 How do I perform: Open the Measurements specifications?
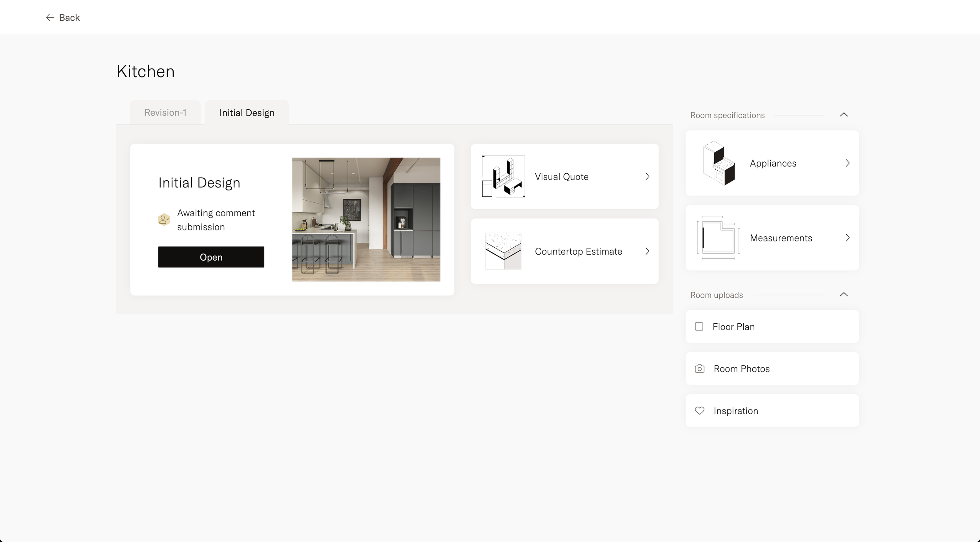pyautogui.click(x=772, y=238)
